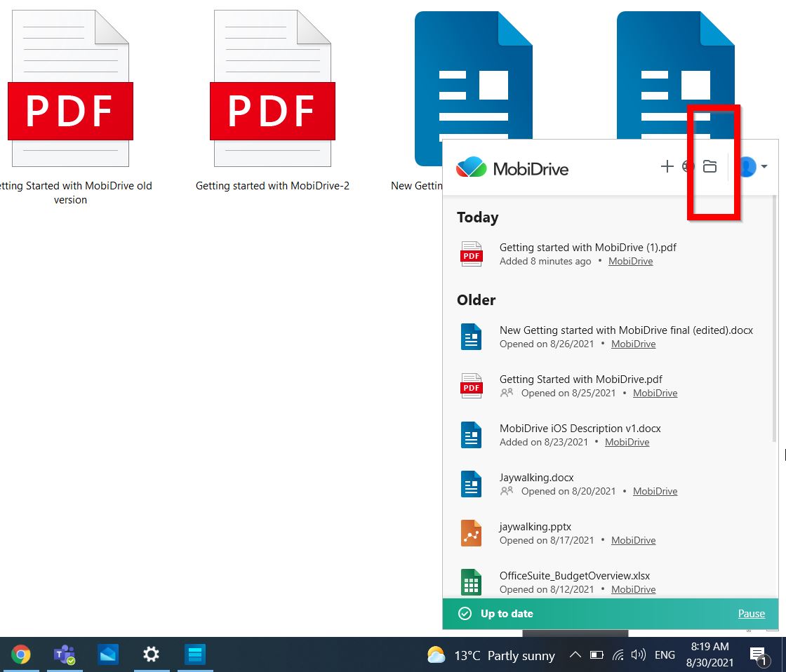Launch Chrome from the taskbar
786x672 pixels.
[21, 654]
